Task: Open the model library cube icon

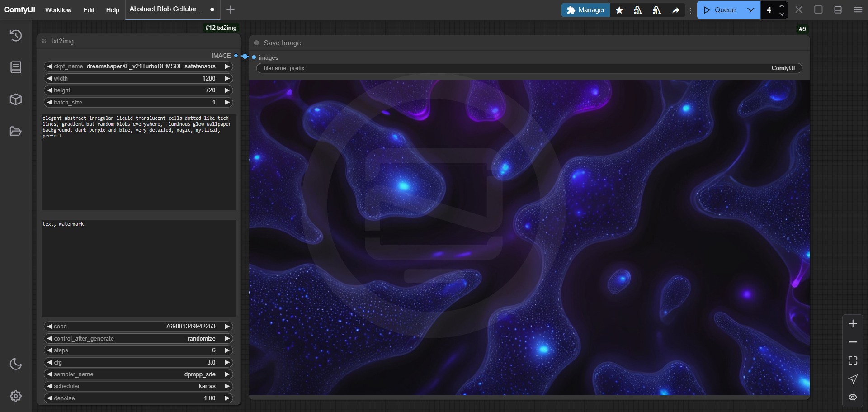Action: pos(16,99)
